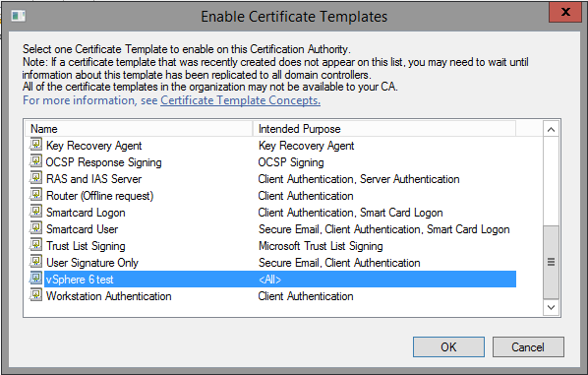Click the User Signature Only template icon
The image size is (588, 375).
pyautogui.click(x=35, y=262)
